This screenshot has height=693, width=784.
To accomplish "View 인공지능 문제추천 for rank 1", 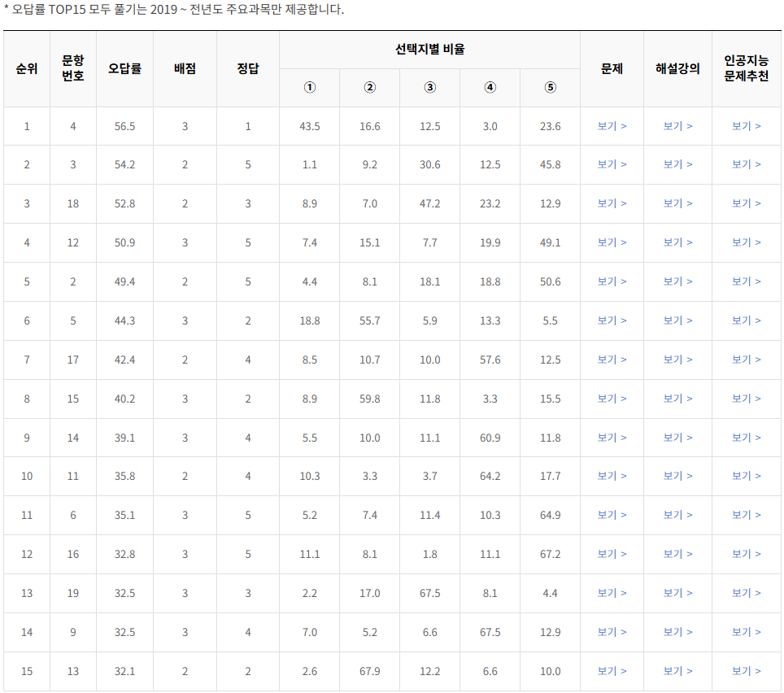I will (x=747, y=126).
